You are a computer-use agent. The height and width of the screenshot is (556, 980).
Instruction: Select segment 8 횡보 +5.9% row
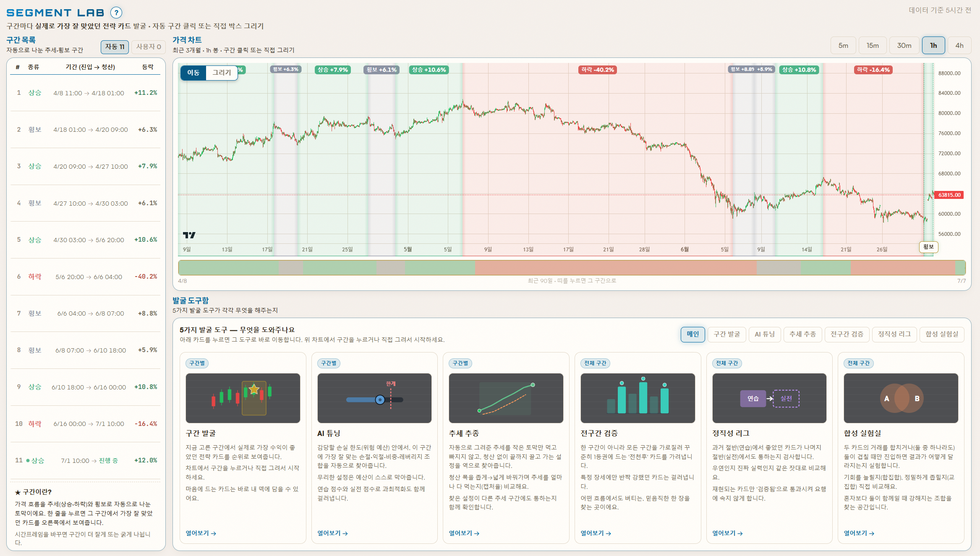(x=86, y=350)
